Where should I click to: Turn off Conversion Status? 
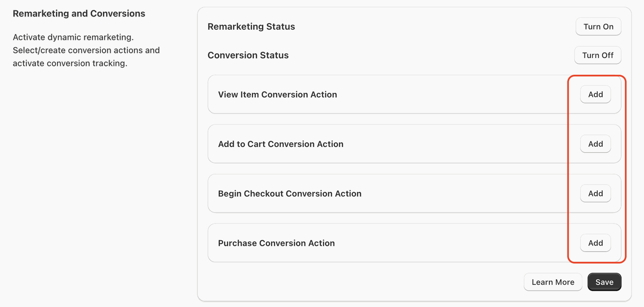click(597, 55)
